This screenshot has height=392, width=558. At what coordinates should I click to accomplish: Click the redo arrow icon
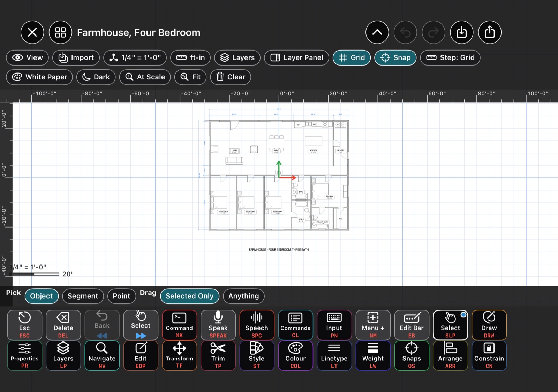pyautogui.click(x=433, y=32)
